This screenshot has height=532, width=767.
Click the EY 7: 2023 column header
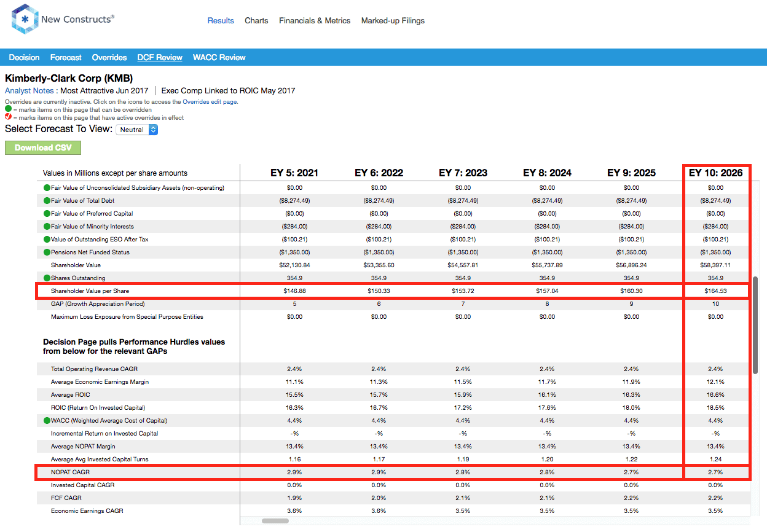tap(463, 173)
